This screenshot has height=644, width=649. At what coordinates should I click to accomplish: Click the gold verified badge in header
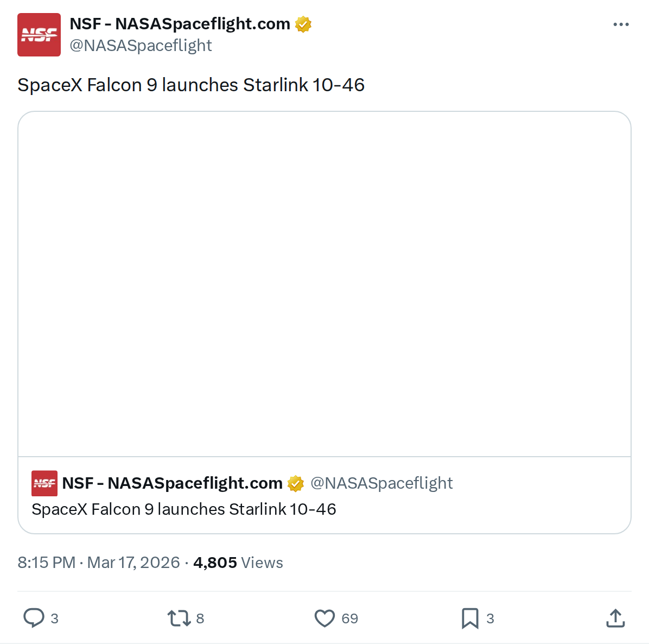[303, 24]
